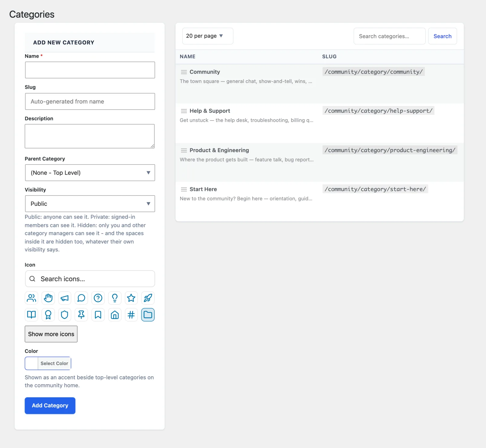The width and height of the screenshot is (486, 448).
Task: Click the Show more icons button
Action: coord(51,334)
